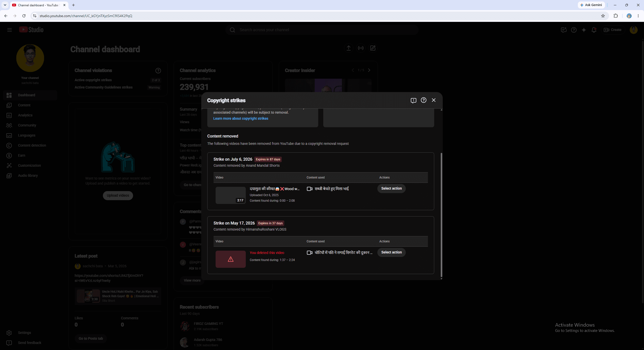
Task: Show next Creator Insider card
Action: point(369,70)
